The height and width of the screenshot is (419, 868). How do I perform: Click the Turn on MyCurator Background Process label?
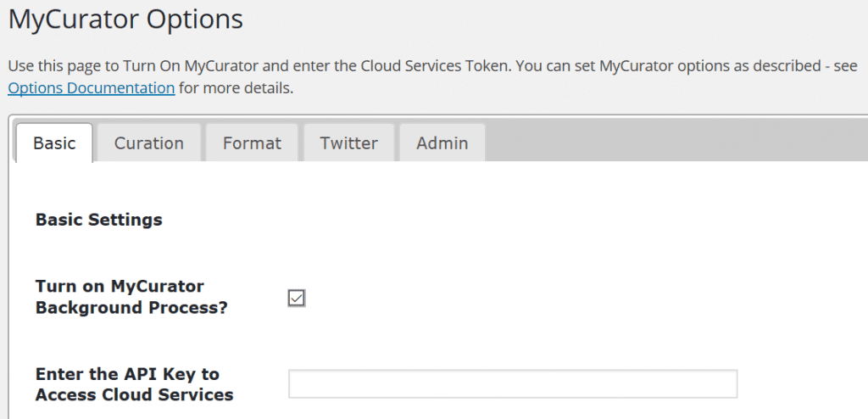[131, 297]
